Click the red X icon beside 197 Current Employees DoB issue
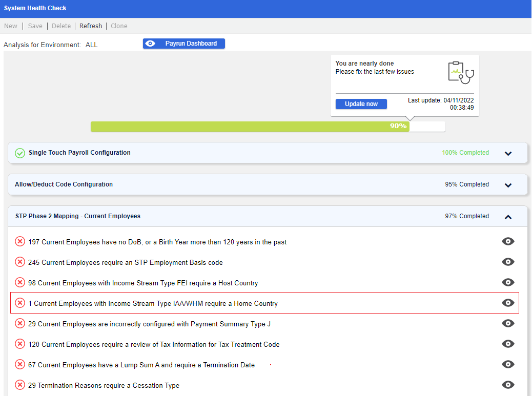The width and height of the screenshot is (532, 396). click(x=20, y=241)
